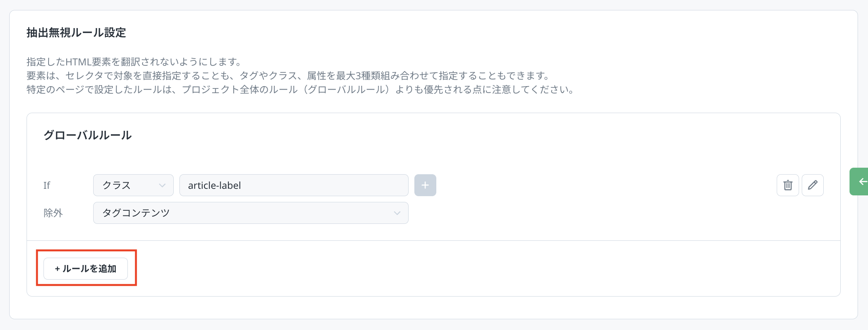Click the description line starting with 要素は、セレクタで
Viewport: 868px width, 330px height.
click(x=288, y=75)
